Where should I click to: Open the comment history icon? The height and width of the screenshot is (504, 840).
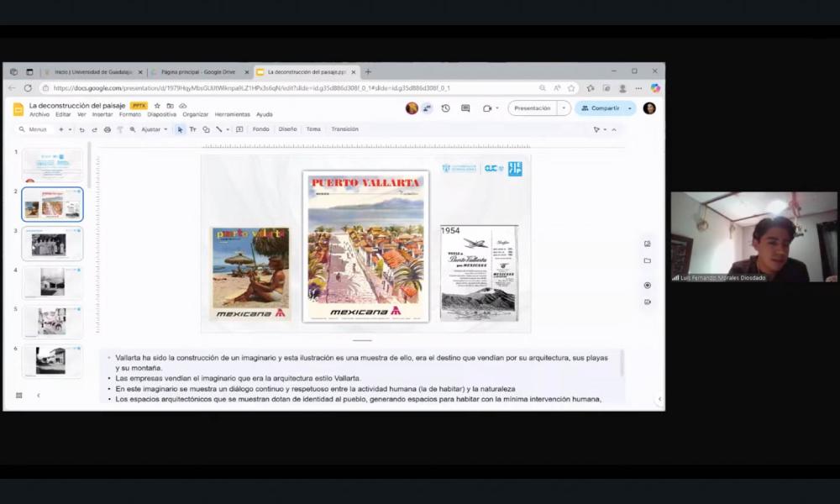[465, 108]
